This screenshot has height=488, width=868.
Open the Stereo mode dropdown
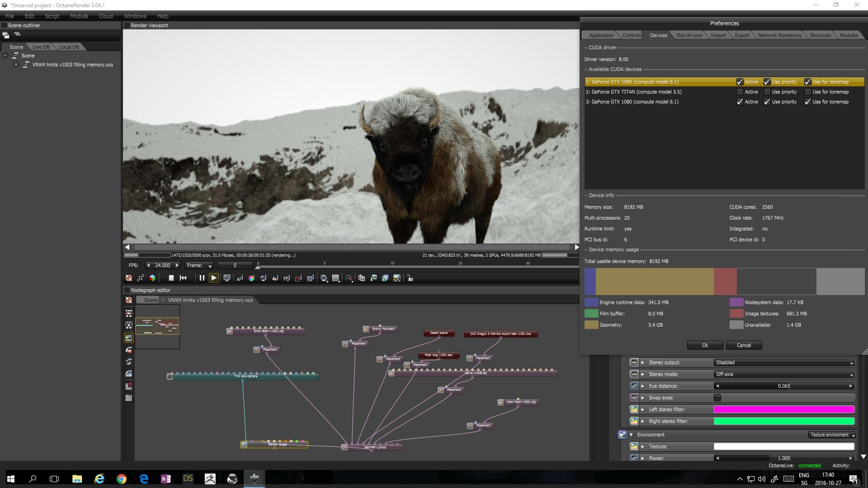784,374
